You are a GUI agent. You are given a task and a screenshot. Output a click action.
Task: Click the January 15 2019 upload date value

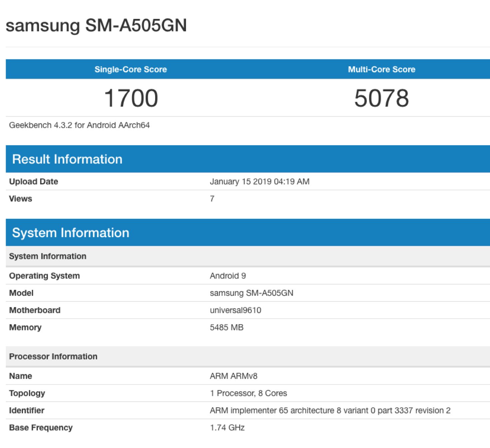coord(259,182)
